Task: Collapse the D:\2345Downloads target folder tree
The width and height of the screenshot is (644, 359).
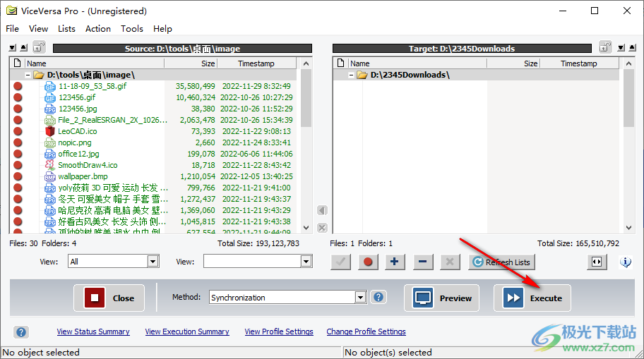Action: click(x=351, y=75)
